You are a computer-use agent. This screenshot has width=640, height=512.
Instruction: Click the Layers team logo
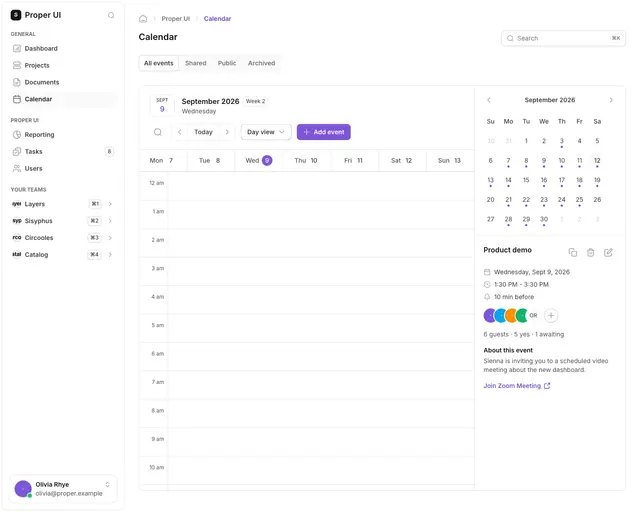click(17, 204)
